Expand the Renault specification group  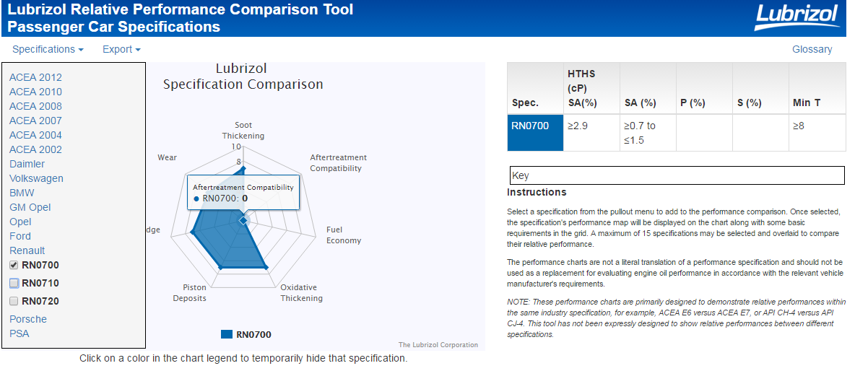[x=27, y=250]
